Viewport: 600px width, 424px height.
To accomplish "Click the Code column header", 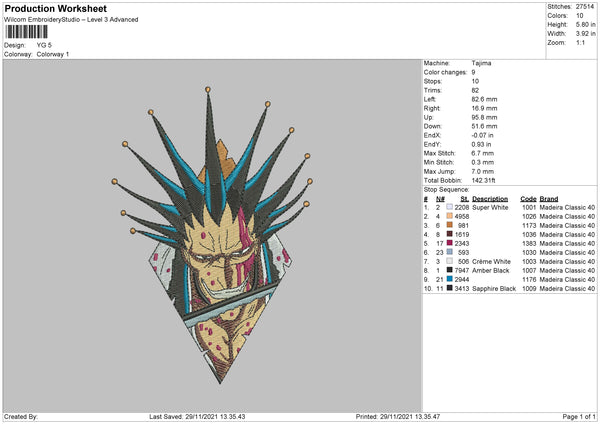I will pyautogui.click(x=528, y=199).
